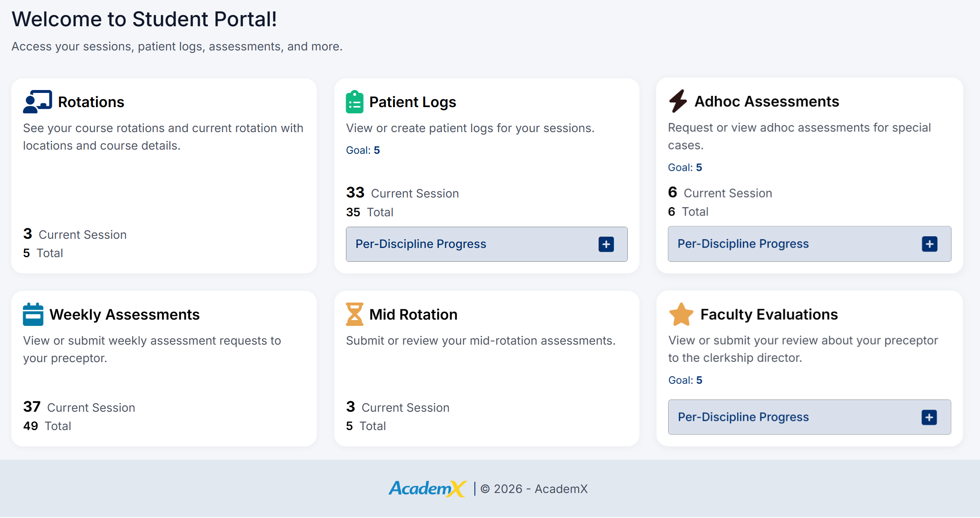Click the AcademX logo in the footer
The height and width of the screenshot is (518, 980).
click(x=428, y=488)
